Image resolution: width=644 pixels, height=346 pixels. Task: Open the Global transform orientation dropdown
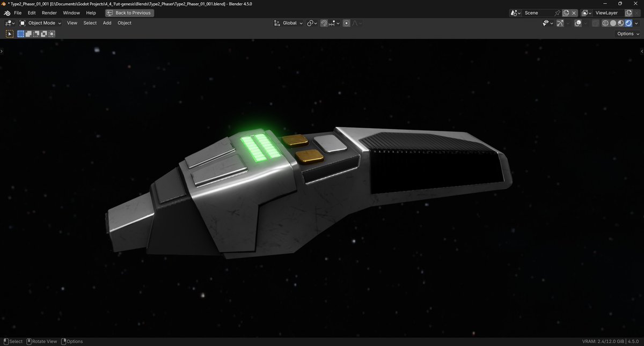[288, 23]
